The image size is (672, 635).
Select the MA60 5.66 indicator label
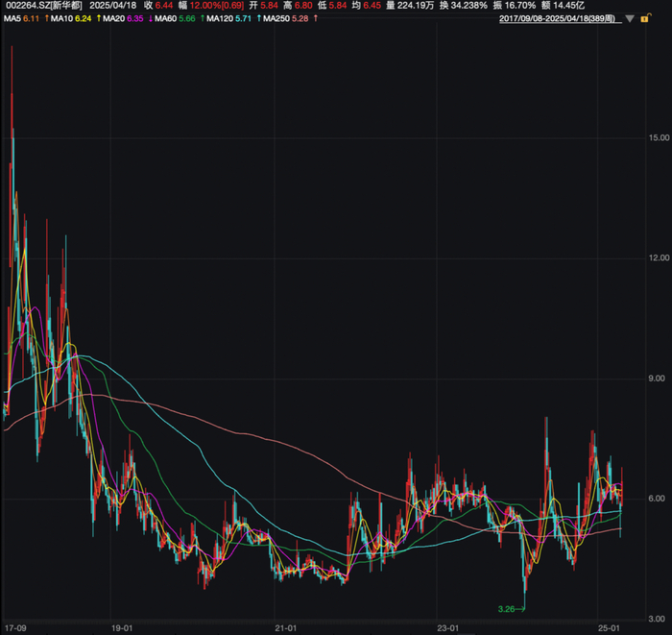175,18
